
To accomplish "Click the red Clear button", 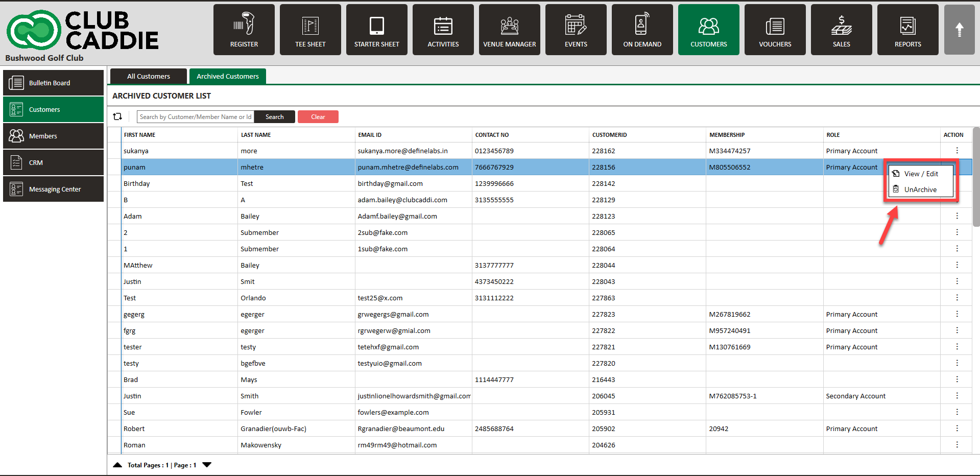I will pyautogui.click(x=318, y=117).
